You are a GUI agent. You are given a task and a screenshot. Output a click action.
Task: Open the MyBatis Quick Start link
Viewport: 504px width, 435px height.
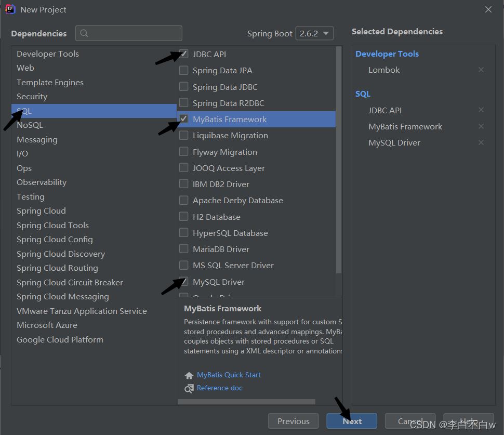coord(229,375)
